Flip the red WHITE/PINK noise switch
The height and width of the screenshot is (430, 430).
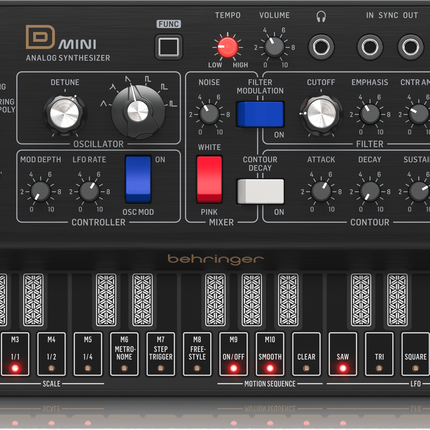click(x=209, y=179)
